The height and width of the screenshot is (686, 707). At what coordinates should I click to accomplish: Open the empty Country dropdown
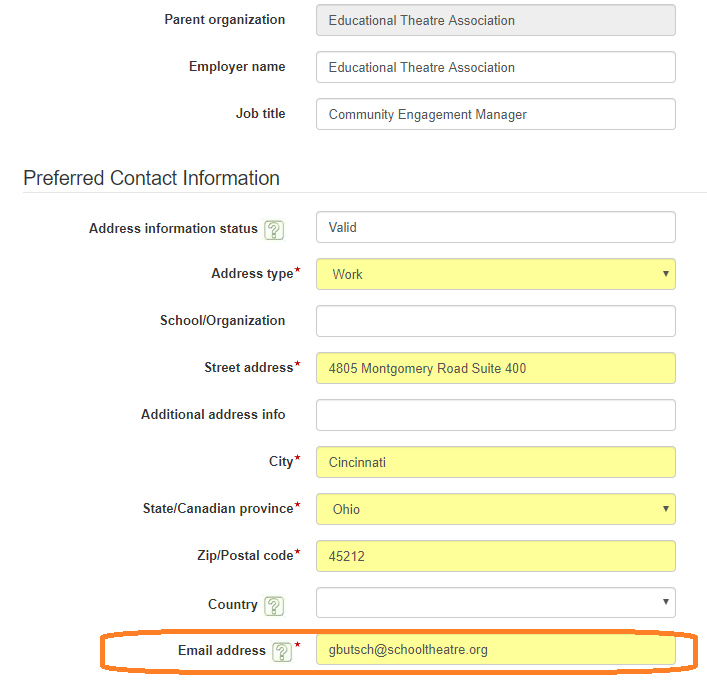click(x=495, y=603)
